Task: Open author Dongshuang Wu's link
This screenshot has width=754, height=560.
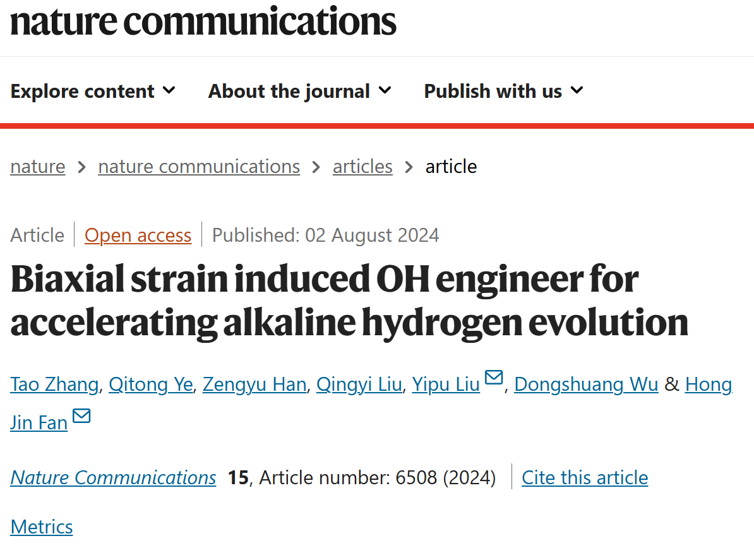Action: coord(586,384)
